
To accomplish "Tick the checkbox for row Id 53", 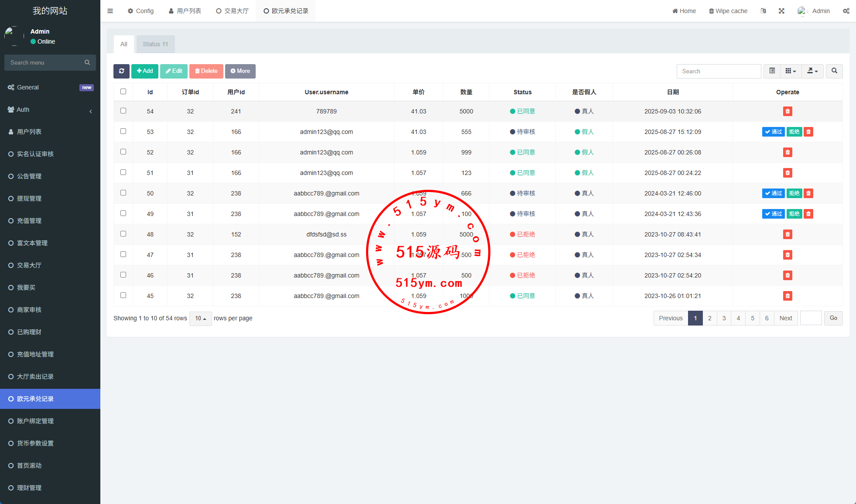I will click(x=123, y=131).
